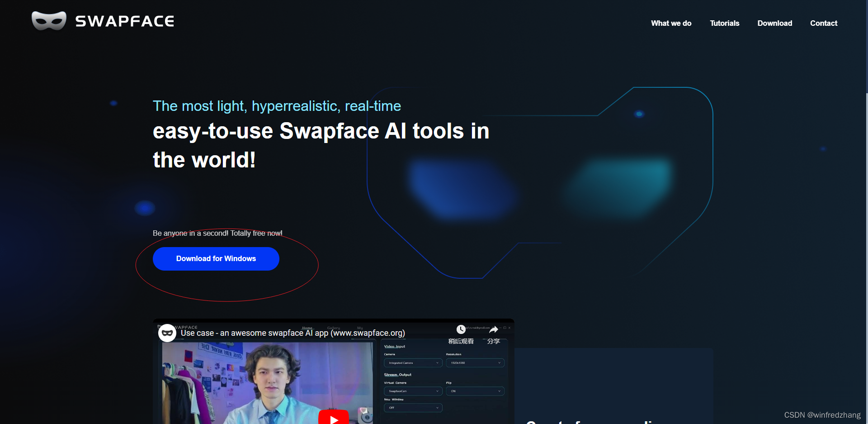The height and width of the screenshot is (424, 868).
Task: Open the Contact navigation item
Action: click(x=823, y=23)
